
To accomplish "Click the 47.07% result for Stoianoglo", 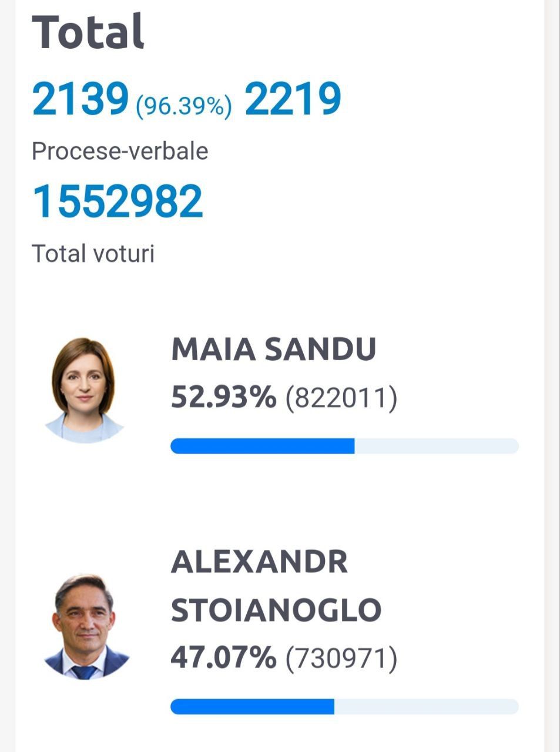I will [x=223, y=657].
